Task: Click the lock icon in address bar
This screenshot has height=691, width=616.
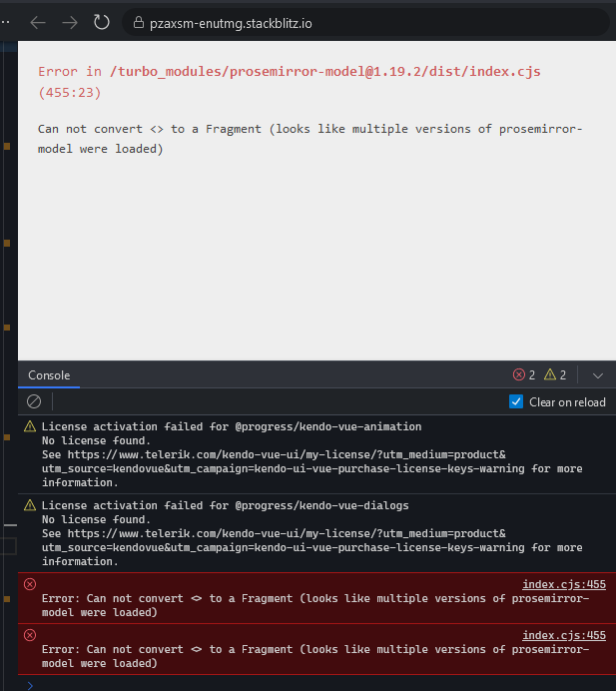Action: pos(137,22)
